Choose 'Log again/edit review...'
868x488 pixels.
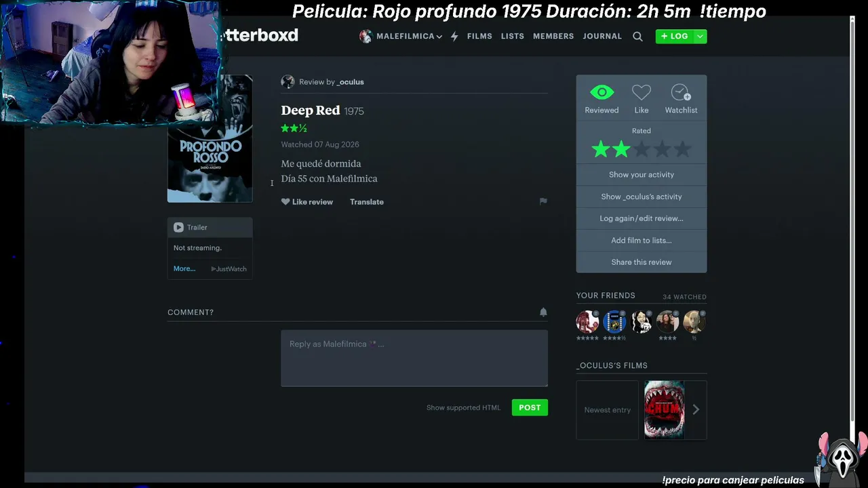point(642,218)
